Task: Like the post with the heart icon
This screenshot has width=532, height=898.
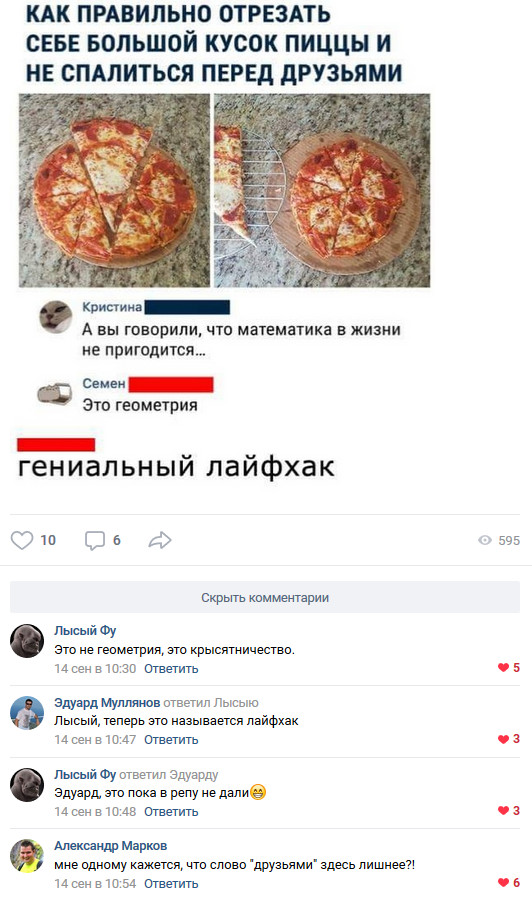Action: (x=22, y=540)
